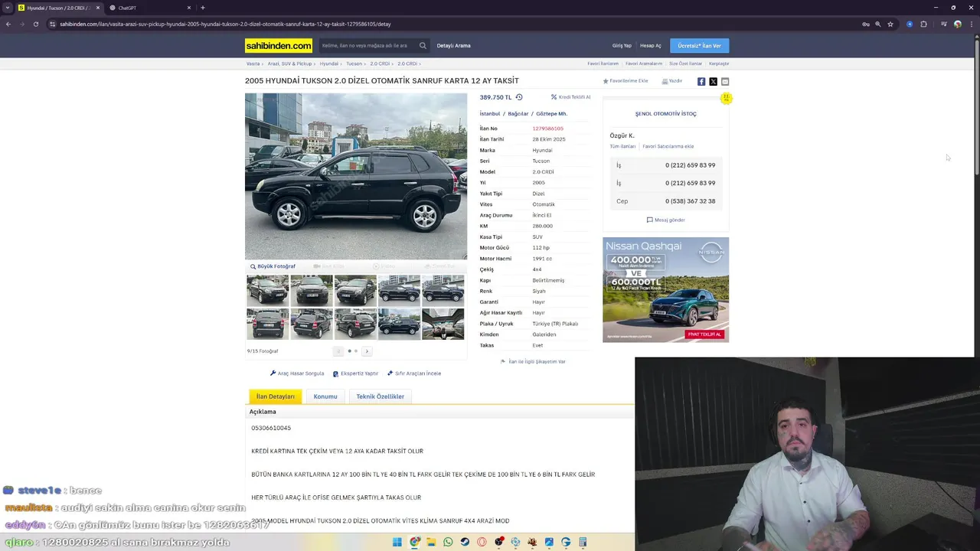This screenshot has height=551, width=980.
Task: Click Bağcılar district link
Action: pos(518,113)
